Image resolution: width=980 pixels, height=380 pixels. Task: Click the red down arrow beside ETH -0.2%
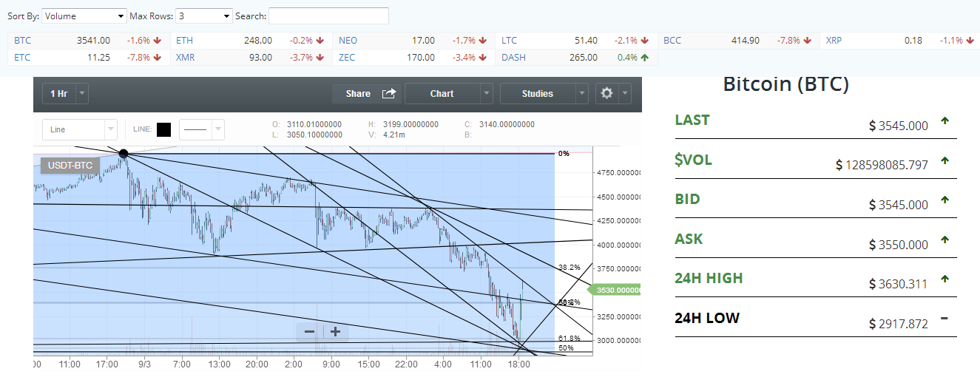pos(320,41)
